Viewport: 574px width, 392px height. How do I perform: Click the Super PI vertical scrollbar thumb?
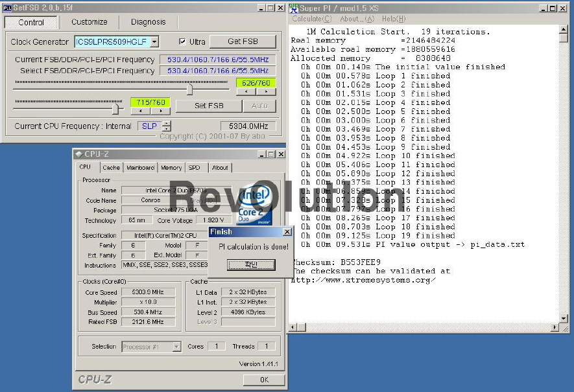click(564, 38)
